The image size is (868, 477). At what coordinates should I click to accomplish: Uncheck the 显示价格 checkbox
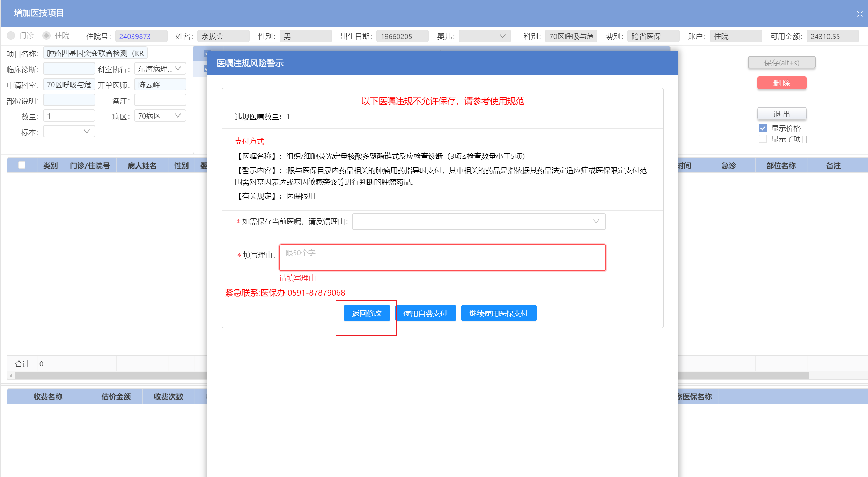[763, 128]
